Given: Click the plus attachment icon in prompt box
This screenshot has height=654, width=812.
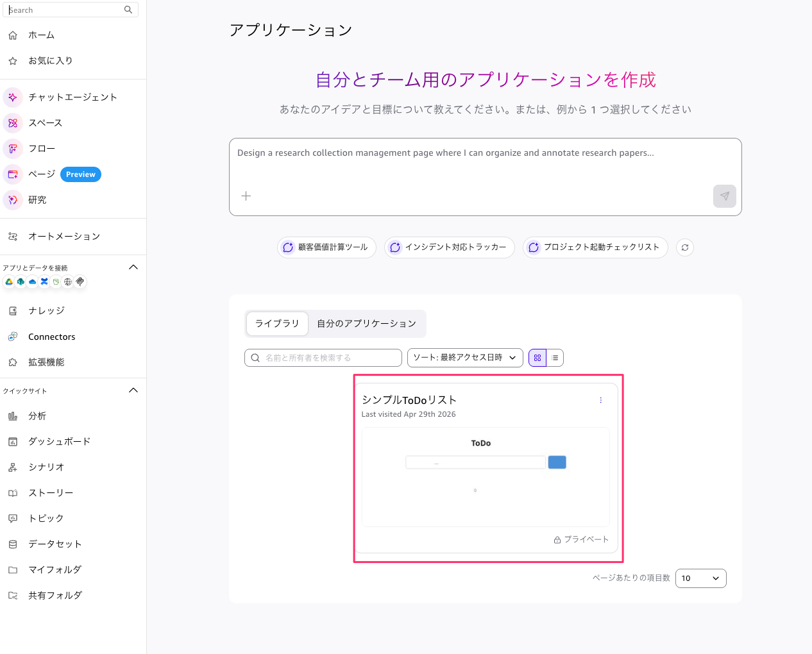Looking at the screenshot, I should (246, 196).
